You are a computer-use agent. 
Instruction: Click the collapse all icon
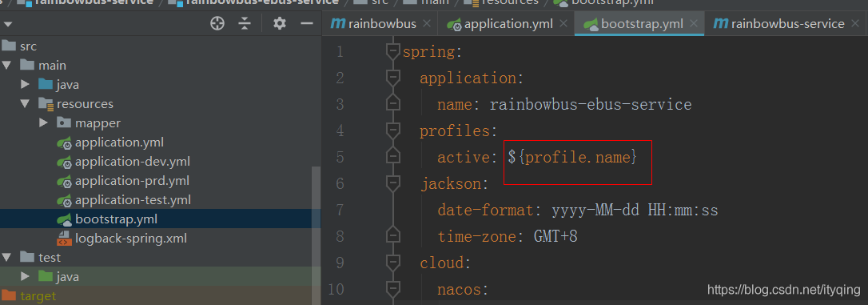tap(245, 23)
